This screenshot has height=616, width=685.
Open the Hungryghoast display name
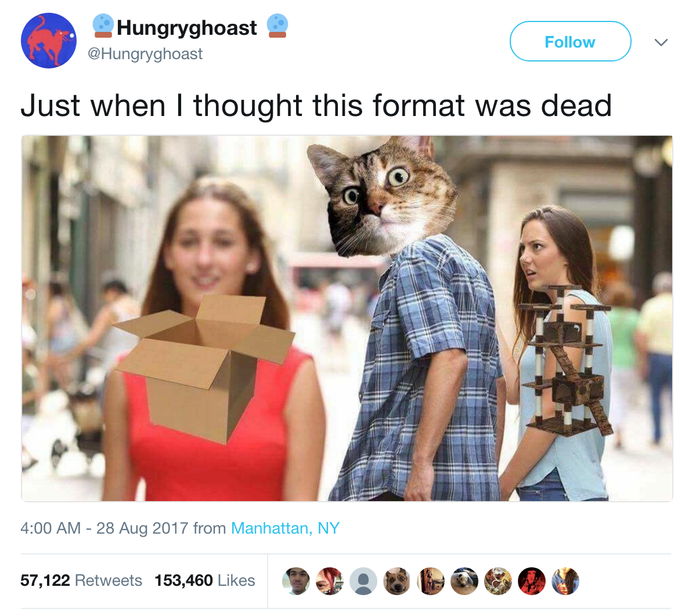pos(186,27)
